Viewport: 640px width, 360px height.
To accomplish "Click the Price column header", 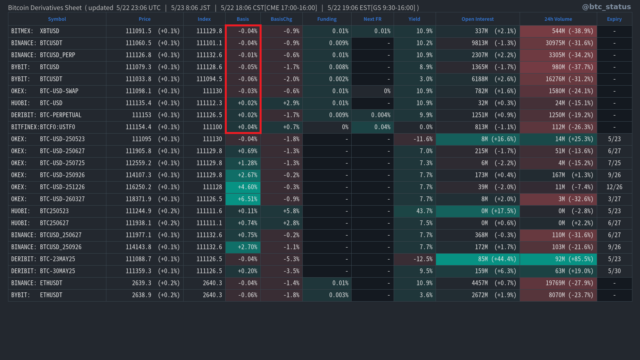I will [144, 19].
